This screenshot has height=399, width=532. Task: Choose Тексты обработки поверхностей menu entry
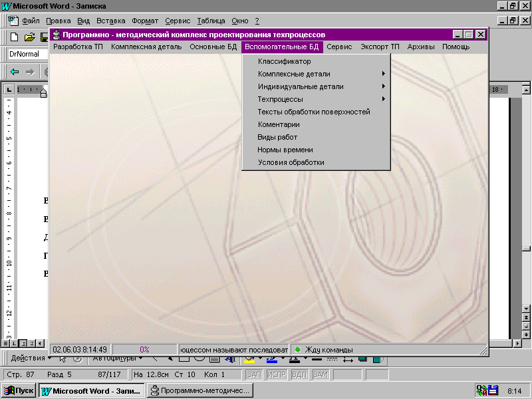click(x=317, y=112)
